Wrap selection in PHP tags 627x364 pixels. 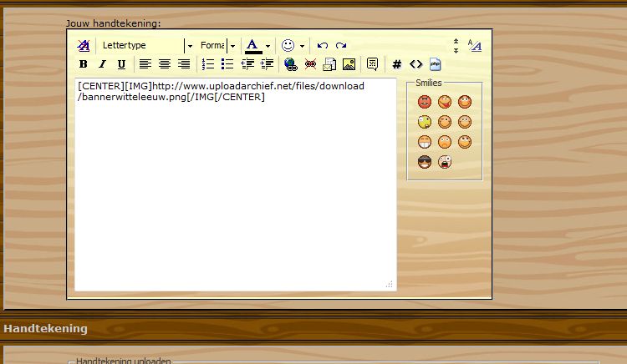pos(435,64)
